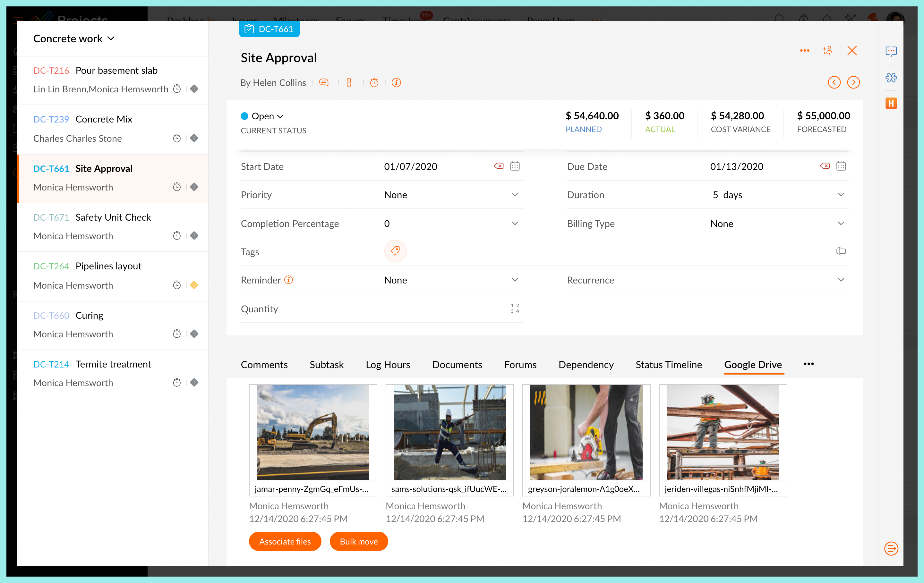Open the Start Date calendar picker
This screenshot has height=583, width=924.
coord(515,166)
